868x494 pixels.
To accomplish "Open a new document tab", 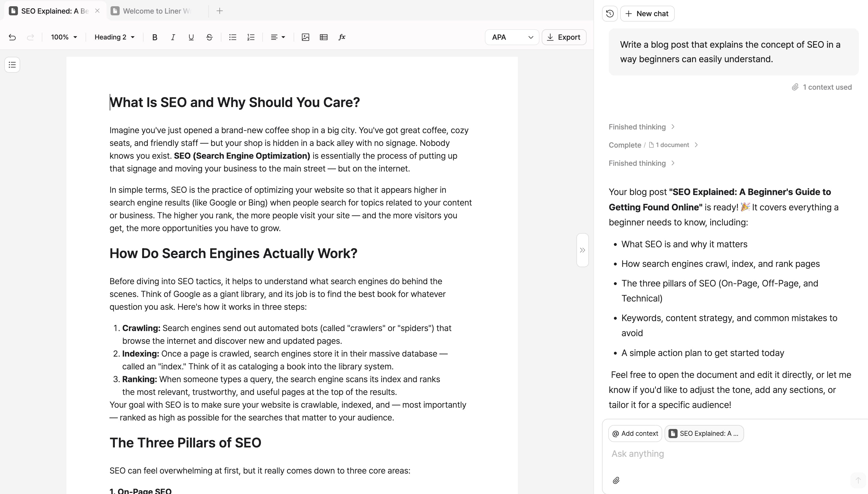I will tap(220, 11).
